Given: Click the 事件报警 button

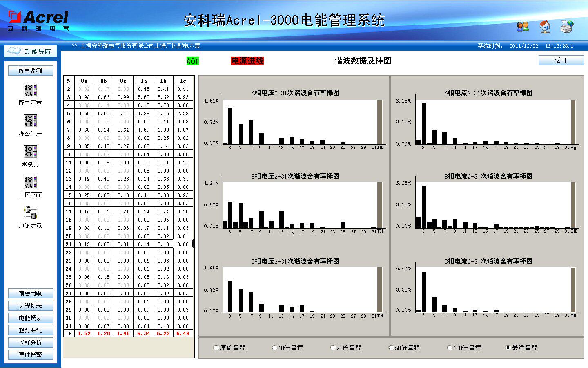Looking at the screenshot, I should coord(31,355).
